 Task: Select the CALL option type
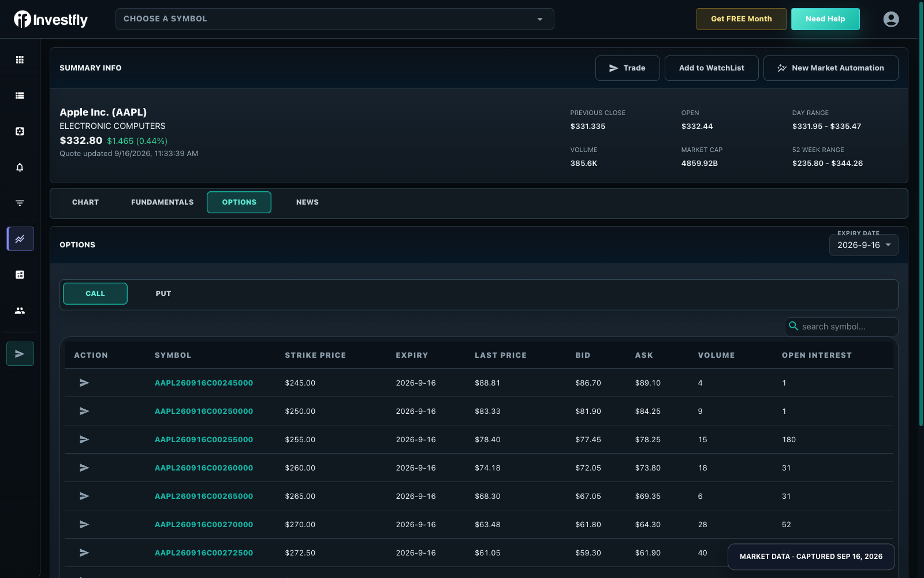95,294
